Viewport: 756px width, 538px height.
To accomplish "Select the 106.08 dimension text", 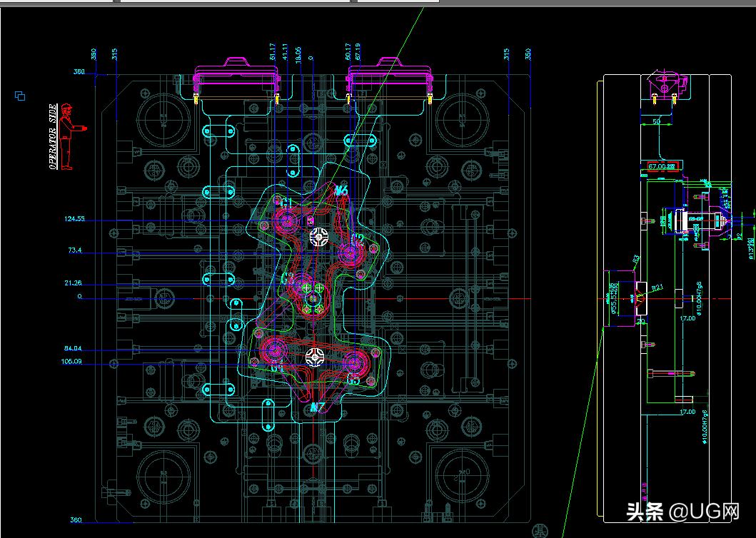I will pos(72,362).
